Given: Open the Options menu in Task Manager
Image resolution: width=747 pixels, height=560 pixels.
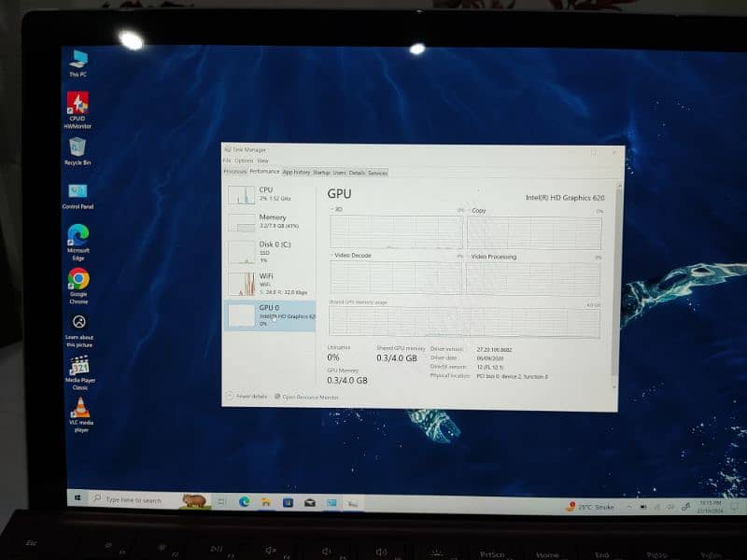Looking at the screenshot, I should pyautogui.click(x=243, y=161).
